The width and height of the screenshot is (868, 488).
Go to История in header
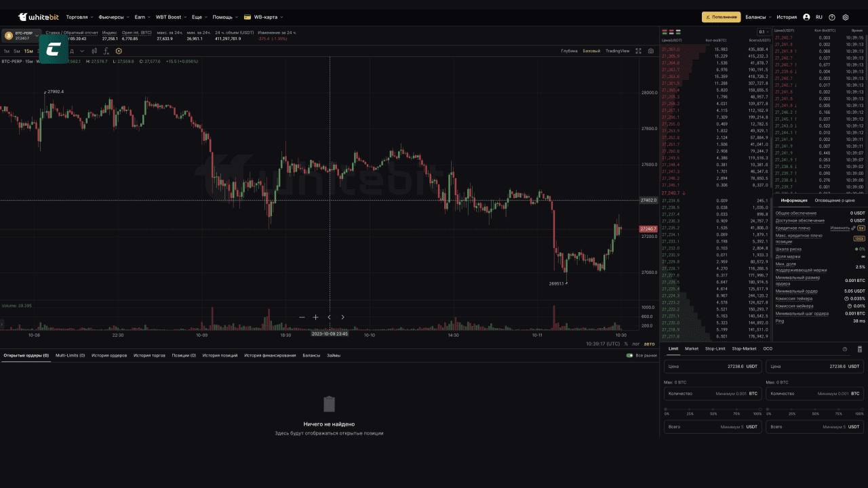[787, 17]
